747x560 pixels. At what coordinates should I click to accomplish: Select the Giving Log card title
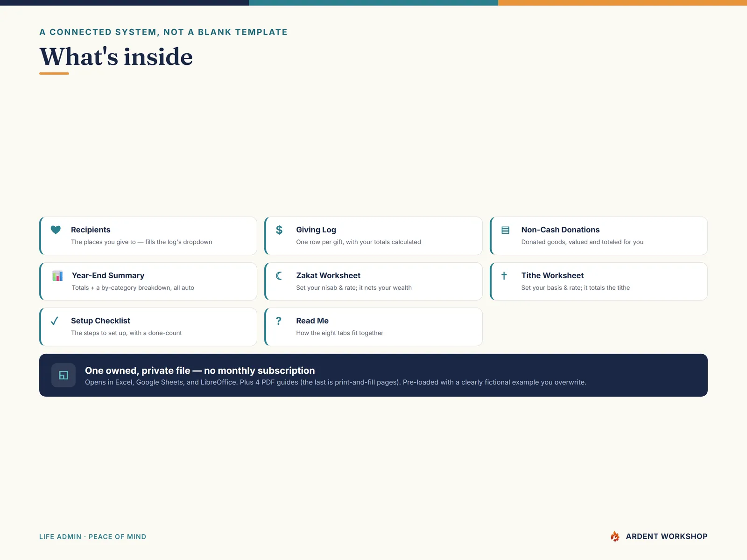(316, 230)
